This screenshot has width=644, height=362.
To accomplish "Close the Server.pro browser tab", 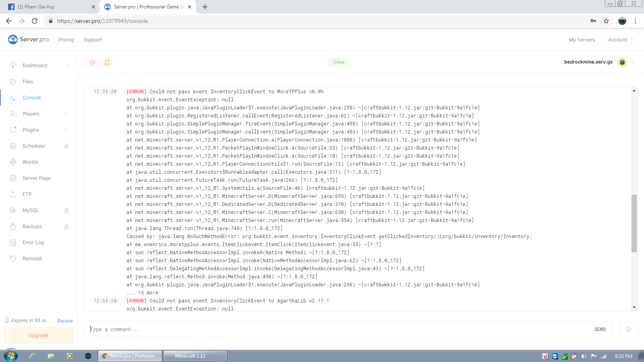I will (190, 7).
